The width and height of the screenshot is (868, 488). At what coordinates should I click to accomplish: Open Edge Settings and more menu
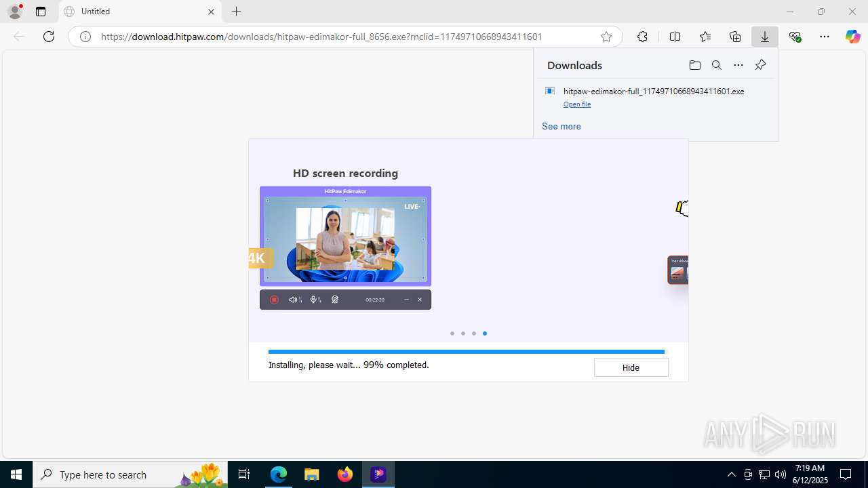click(x=825, y=37)
